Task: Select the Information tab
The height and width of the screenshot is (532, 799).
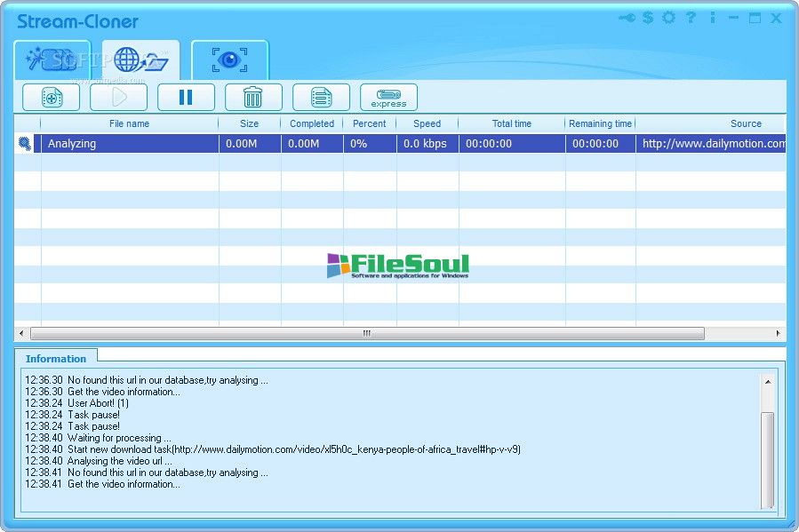Action: 56,359
